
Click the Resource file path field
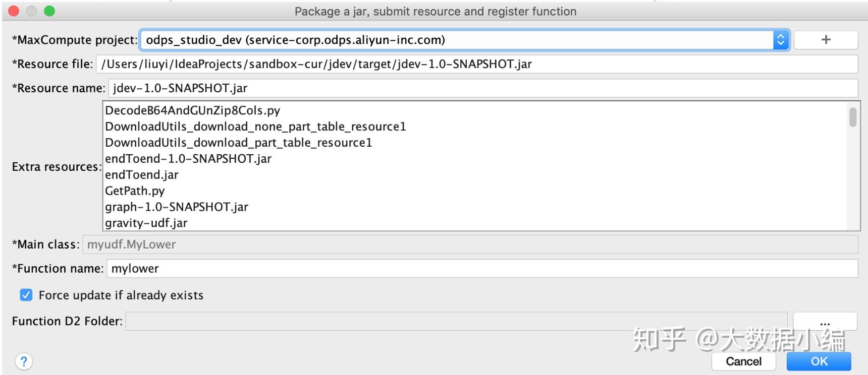pyautogui.click(x=476, y=64)
